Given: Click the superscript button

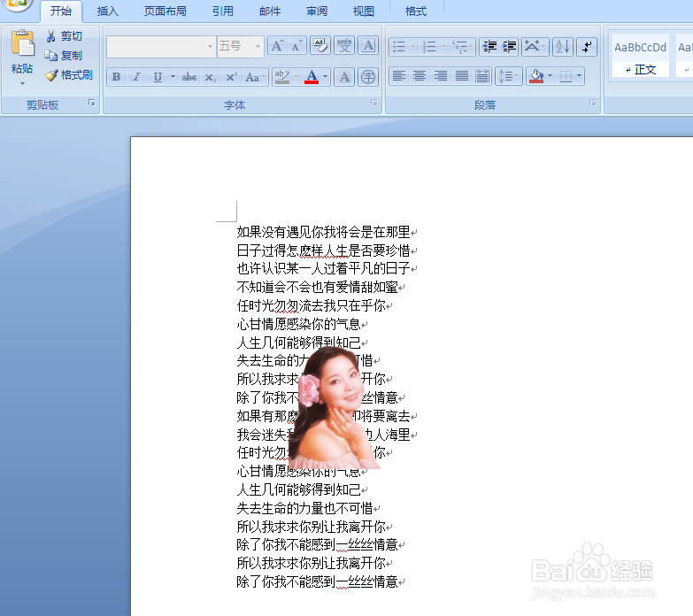Looking at the screenshot, I should tap(231, 77).
